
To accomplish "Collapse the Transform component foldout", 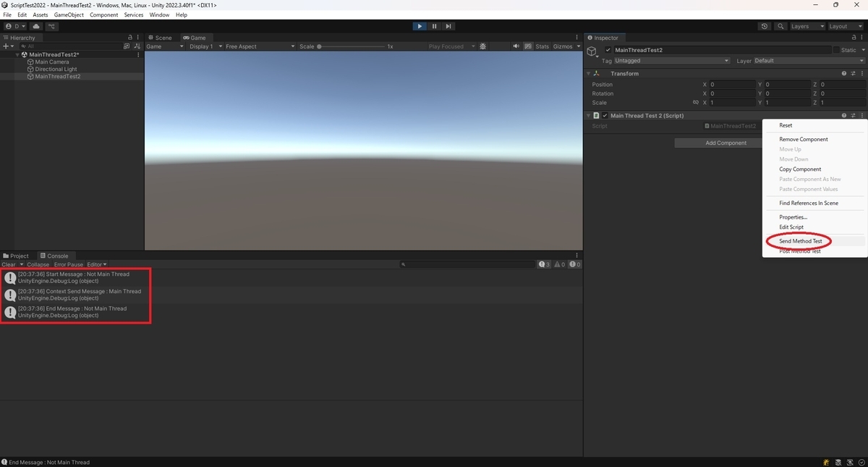I will (x=587, y=74).
